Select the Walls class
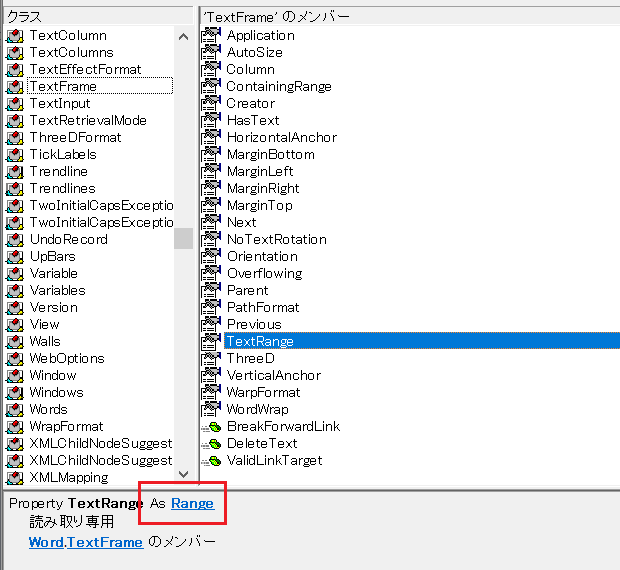Screen dimensions: 620x570 pos(45,342)
